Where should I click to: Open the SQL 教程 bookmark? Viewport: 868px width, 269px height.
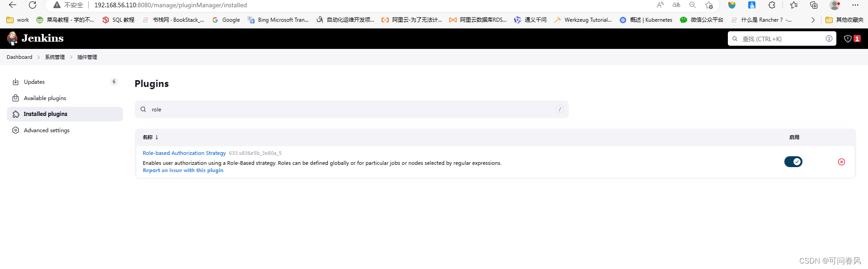(118, 20)
